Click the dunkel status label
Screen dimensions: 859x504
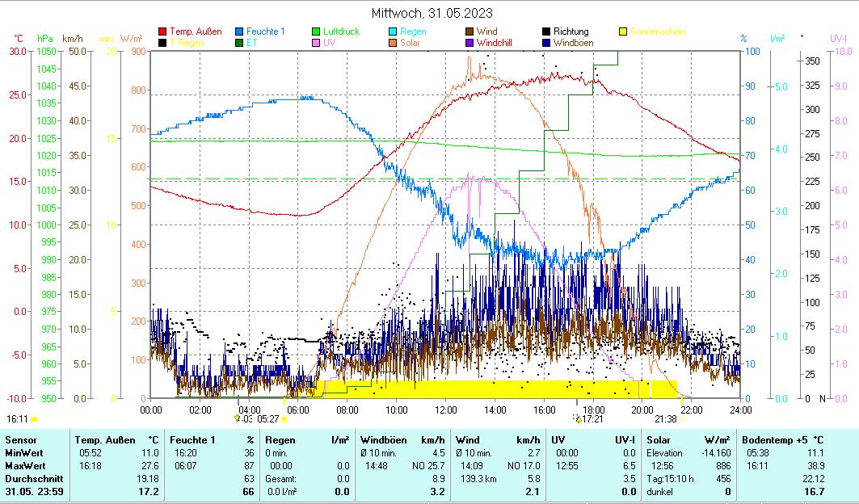pyautogui.click(x=659, y=491)
